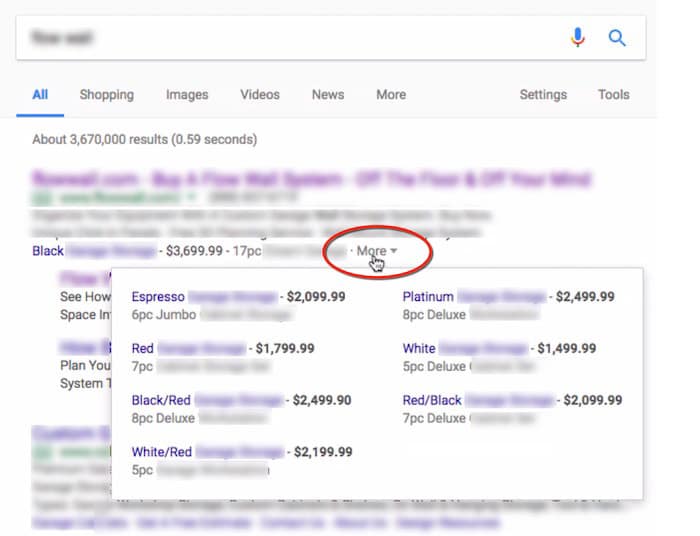Image resolution: width=700 pixels, height=536 pixels.
Task: Expand the More tab next to News
Action: 391,95
